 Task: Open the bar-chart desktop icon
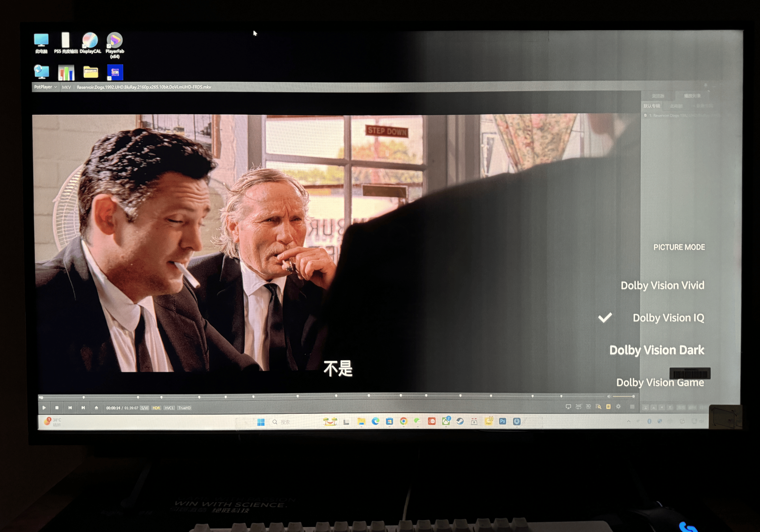point(66,72)
